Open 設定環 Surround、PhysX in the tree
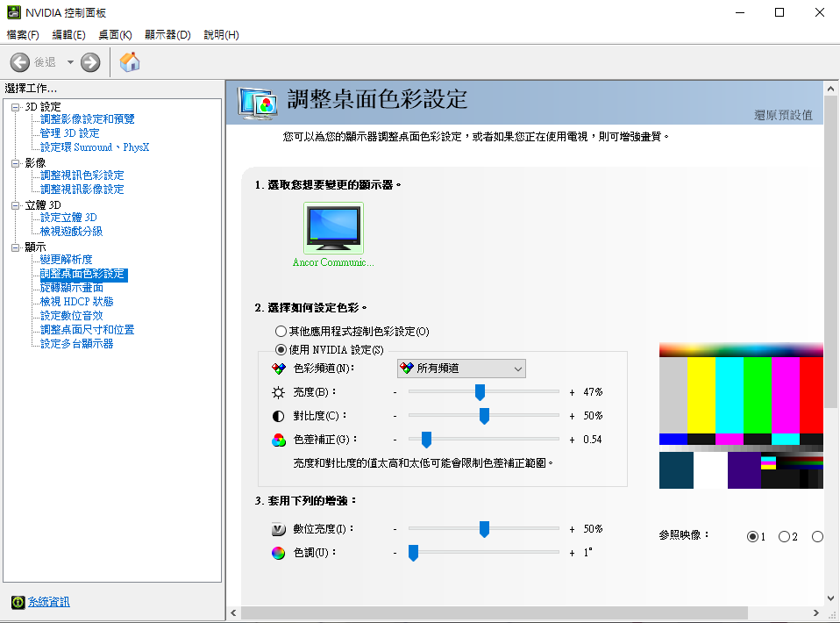 (x=95, y=147)
